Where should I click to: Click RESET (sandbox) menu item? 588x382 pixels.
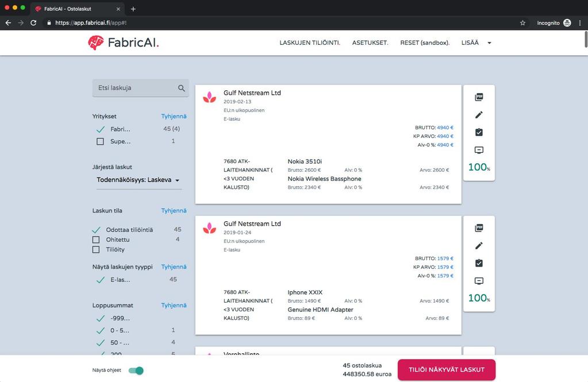pyautogui.click(x=425, y=43)
